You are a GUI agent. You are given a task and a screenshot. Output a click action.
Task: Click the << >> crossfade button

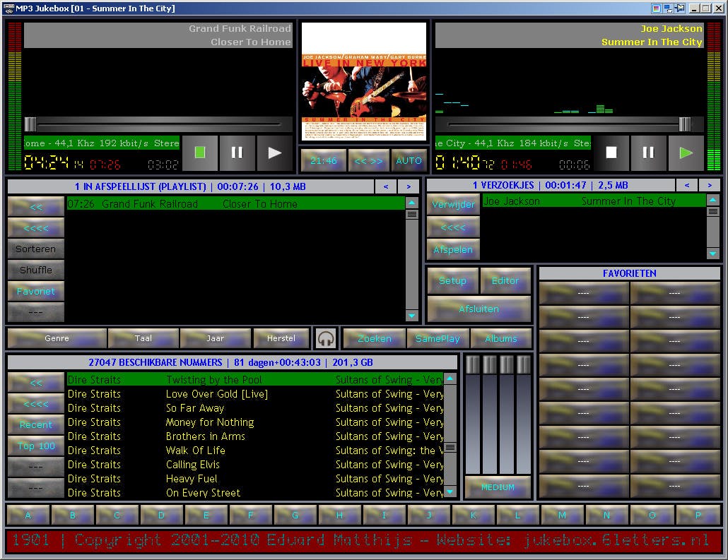click(x=369, y=160)
